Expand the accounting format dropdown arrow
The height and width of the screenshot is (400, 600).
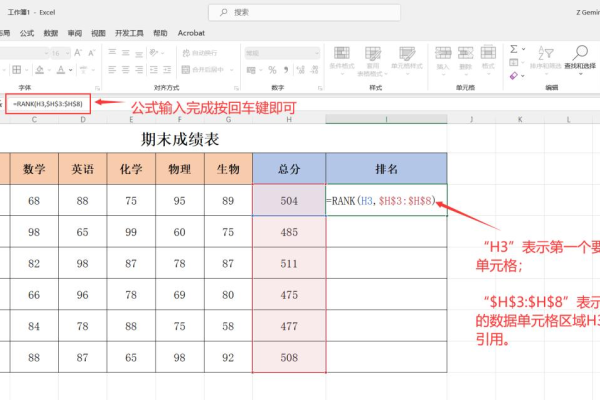click(261, 70)
